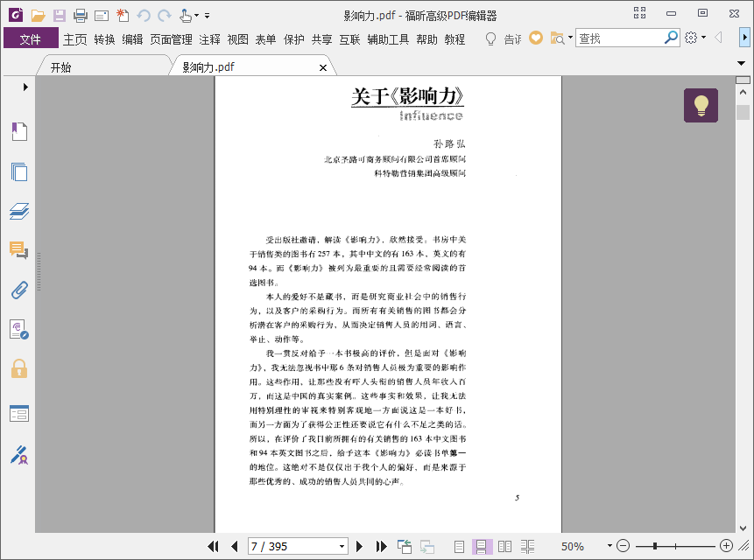Open the Attachments paperclip panel
Image resolution: width=754 pixels, height=560 pixels.
[x=19, y=290]
